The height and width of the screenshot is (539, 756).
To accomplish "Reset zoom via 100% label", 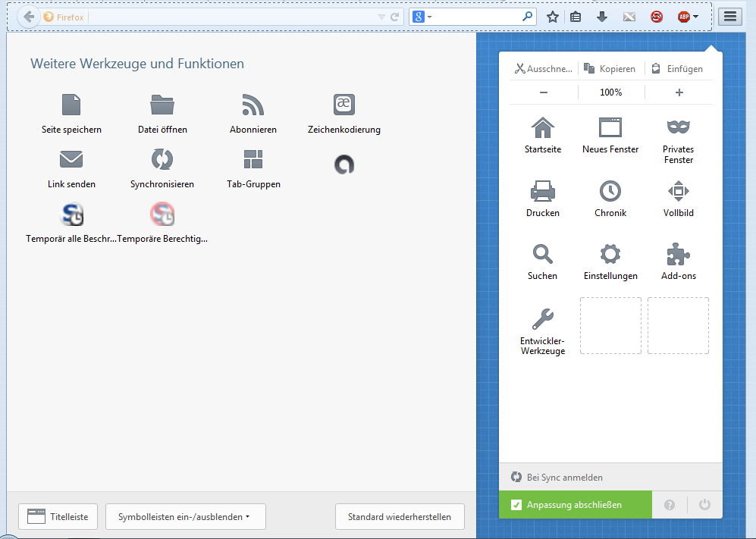I will (x=611, y=92).
